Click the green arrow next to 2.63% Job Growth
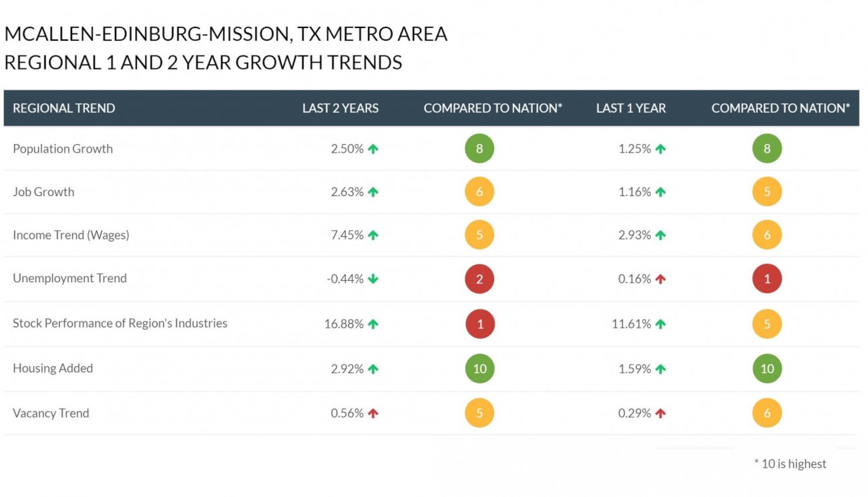The image size is (868, 497). tap(373, 192)
